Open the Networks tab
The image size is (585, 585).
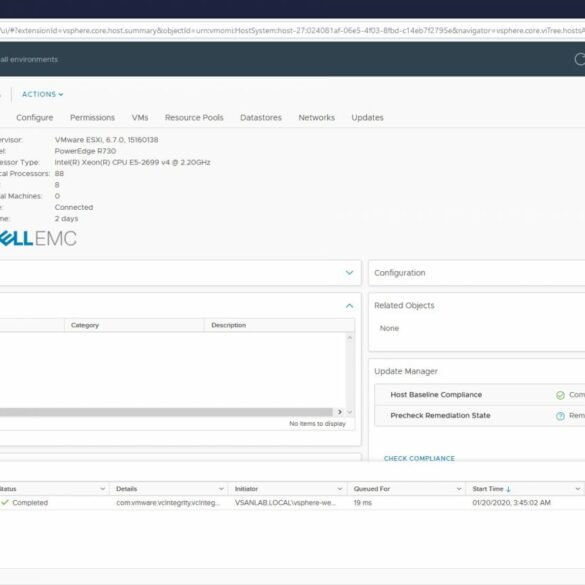(316, 118)
